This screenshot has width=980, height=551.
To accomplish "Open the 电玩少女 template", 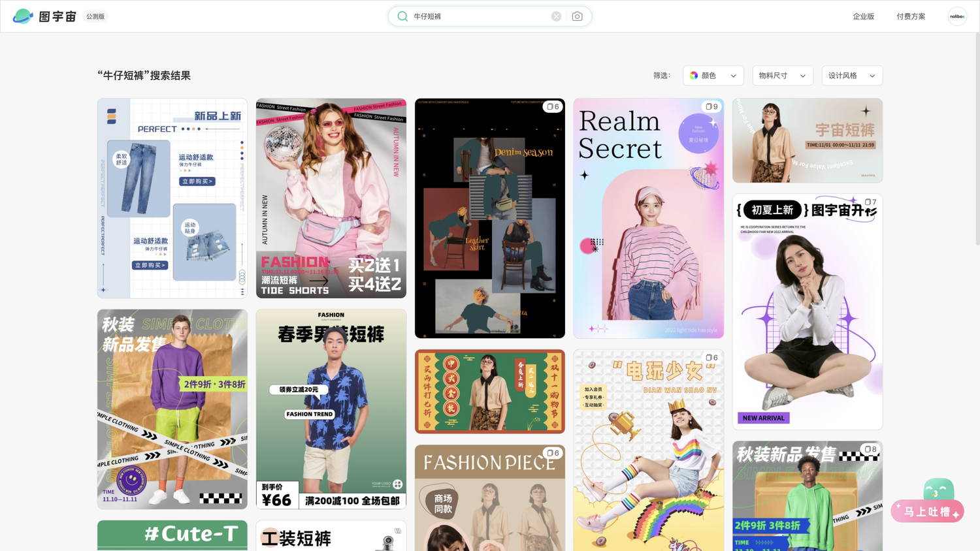I will (649, 450).
